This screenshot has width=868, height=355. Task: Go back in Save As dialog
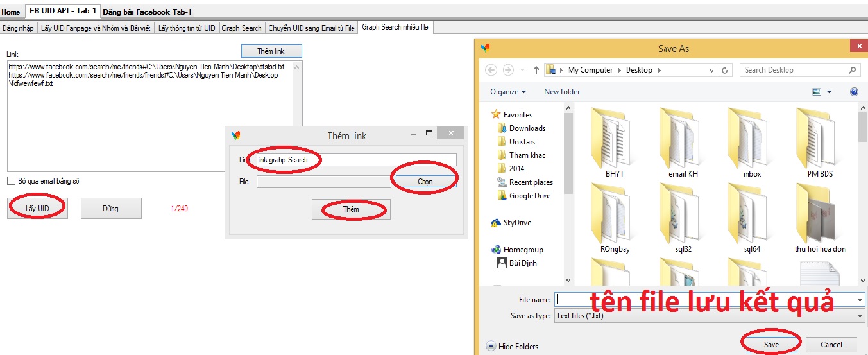(x=491, y=70)
